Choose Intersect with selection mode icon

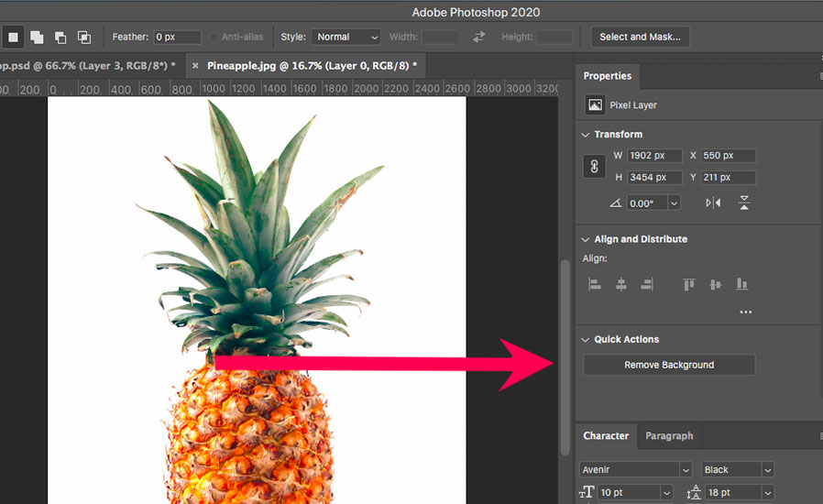click(84, 38)
